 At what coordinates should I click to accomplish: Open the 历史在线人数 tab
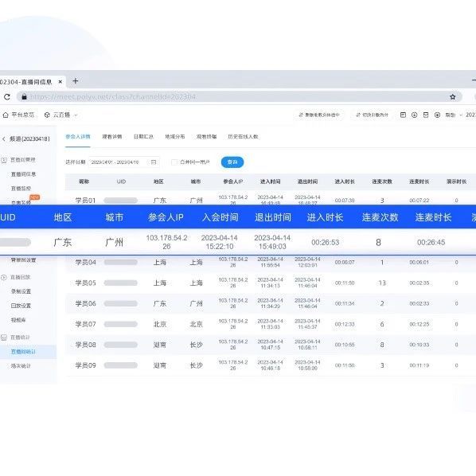pos(243,137)
